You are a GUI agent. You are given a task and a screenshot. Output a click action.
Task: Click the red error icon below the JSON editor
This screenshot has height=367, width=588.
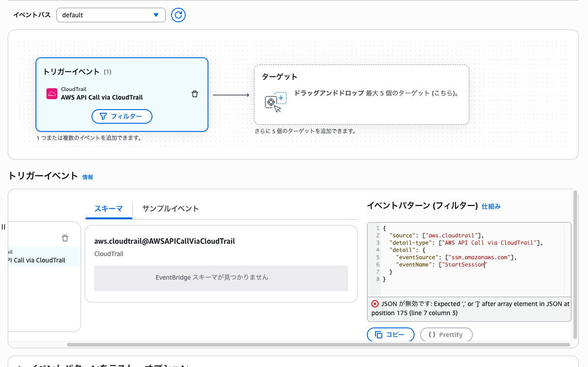(x=375, y=304)
